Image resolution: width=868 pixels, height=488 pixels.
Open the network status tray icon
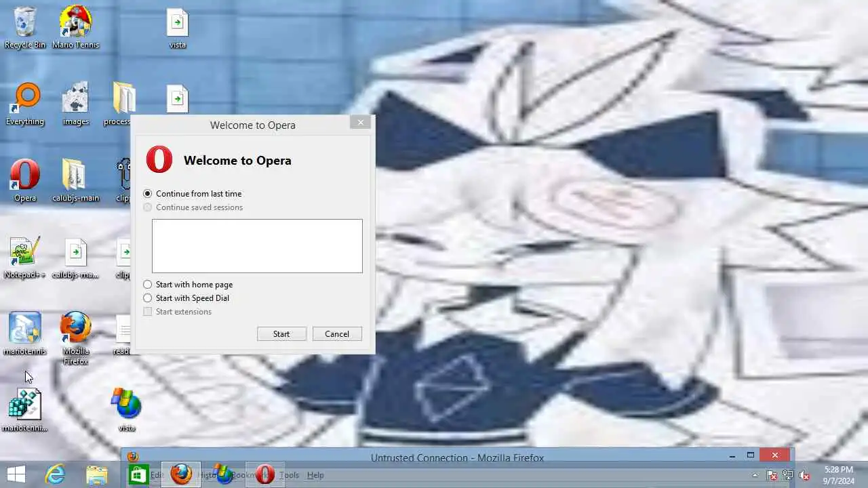[x=788, y=475]
